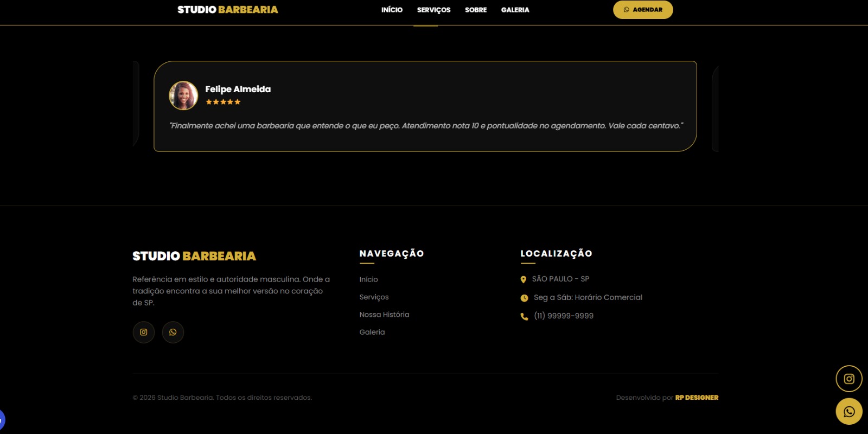868x434 pixels.
Task: Click the NAVEGAÇÃO heading
Action: [392, 253]
